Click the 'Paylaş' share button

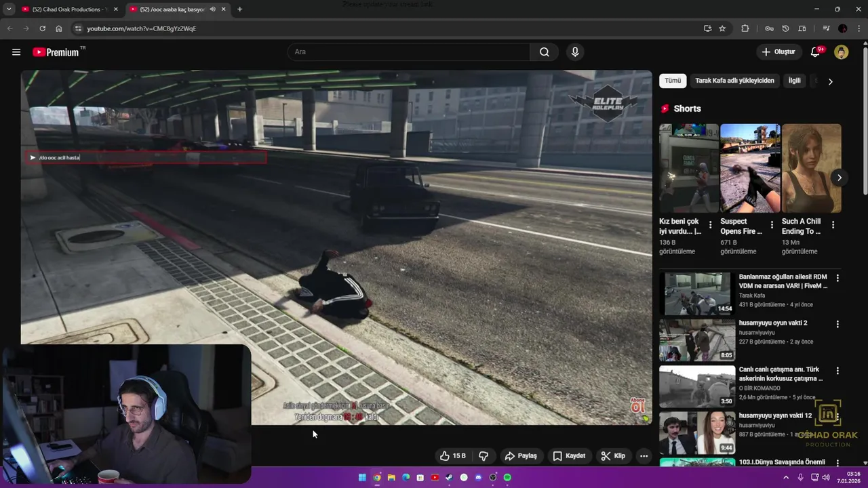pos(521,456)
